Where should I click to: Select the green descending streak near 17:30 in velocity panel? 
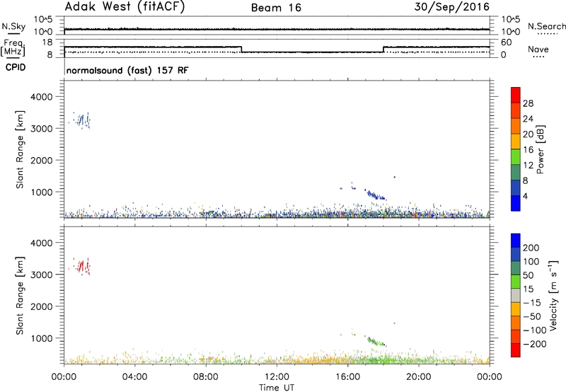pyautogui.click(x=376, y=341)
